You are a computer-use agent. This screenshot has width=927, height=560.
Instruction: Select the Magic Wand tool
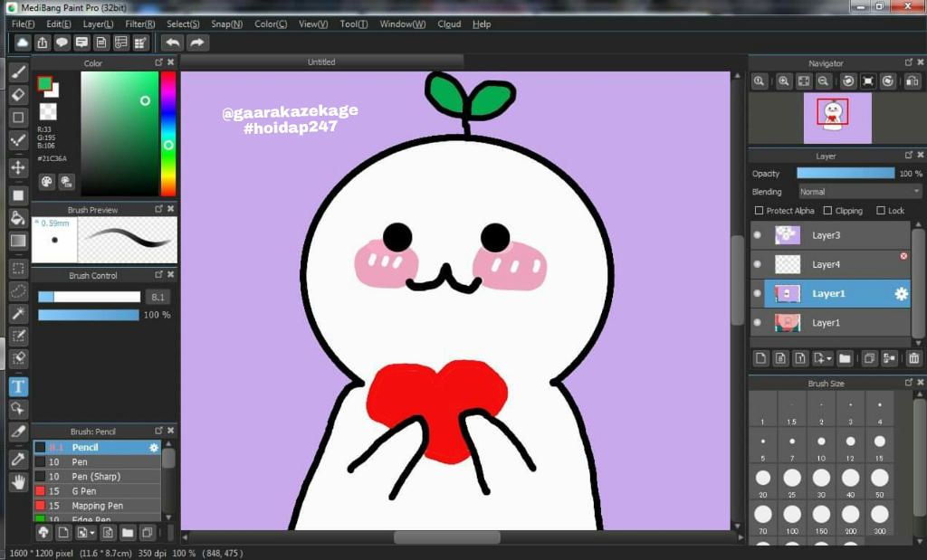click(x=18, y=313)
